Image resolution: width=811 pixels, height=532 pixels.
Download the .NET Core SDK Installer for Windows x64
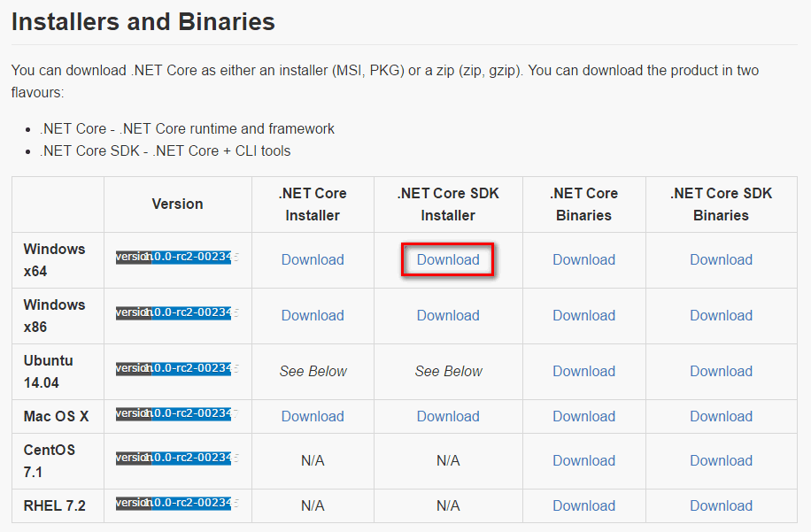pos(448,259)
